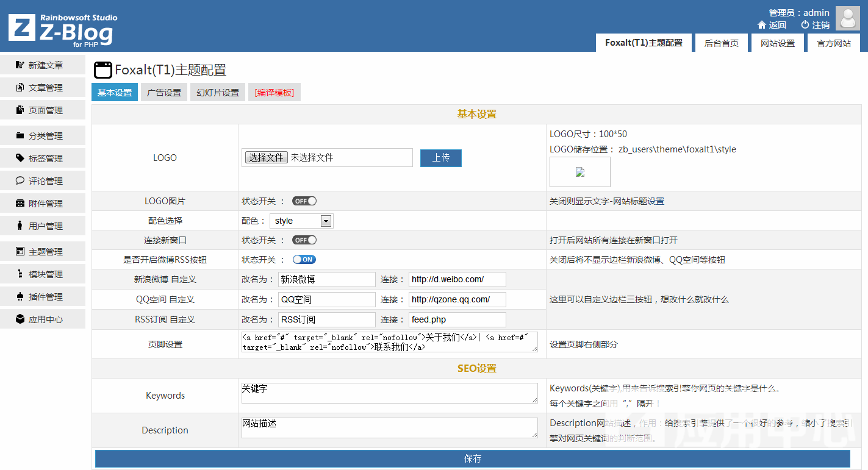The image size is (868, 470).
Task: Click the 新浪微博 rename input field
Action: pyautogui.click(x=327, y=279)
